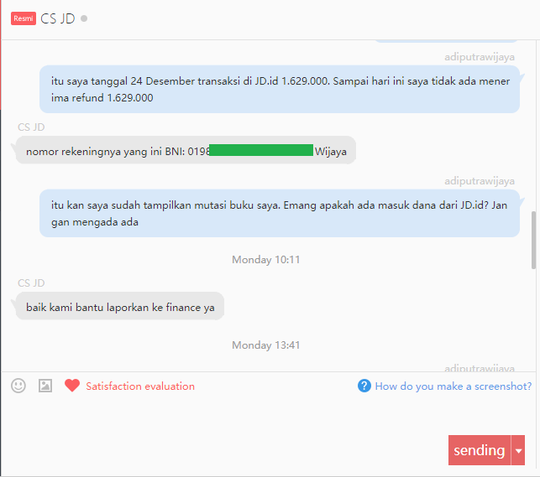The height and width of the screenshot is (477, 540).
Task: Select message starting 'itu kan saya sudah tampilkan'
Action: [x=280, y=213]
